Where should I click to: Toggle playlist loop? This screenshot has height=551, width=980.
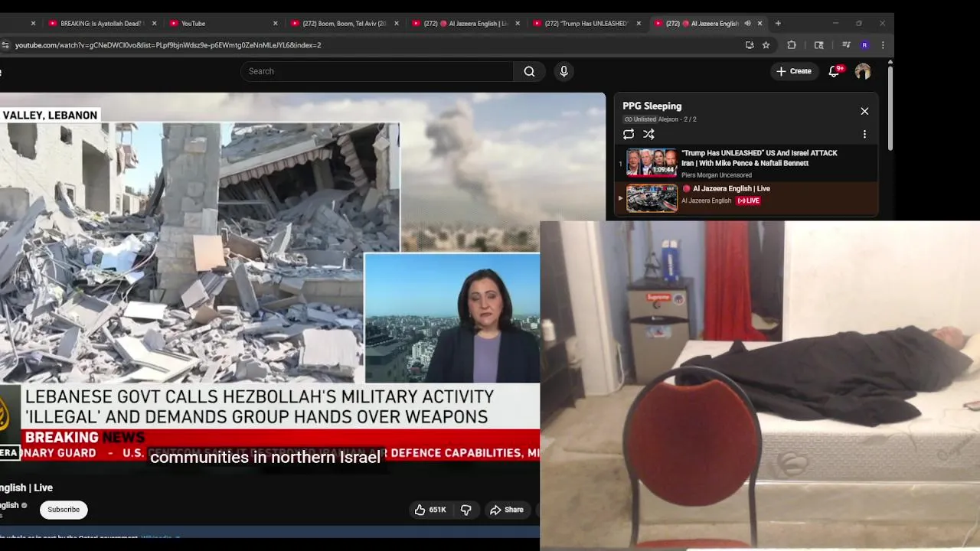coord(629,134)
